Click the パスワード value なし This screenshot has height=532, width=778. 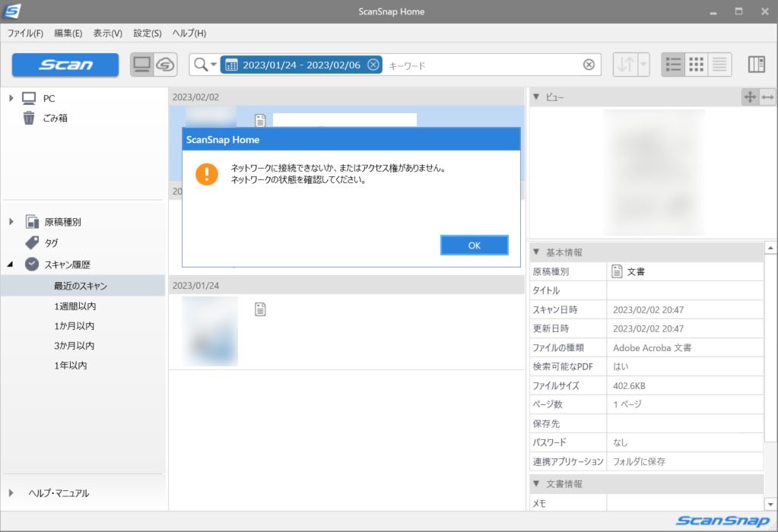point(621,442)
